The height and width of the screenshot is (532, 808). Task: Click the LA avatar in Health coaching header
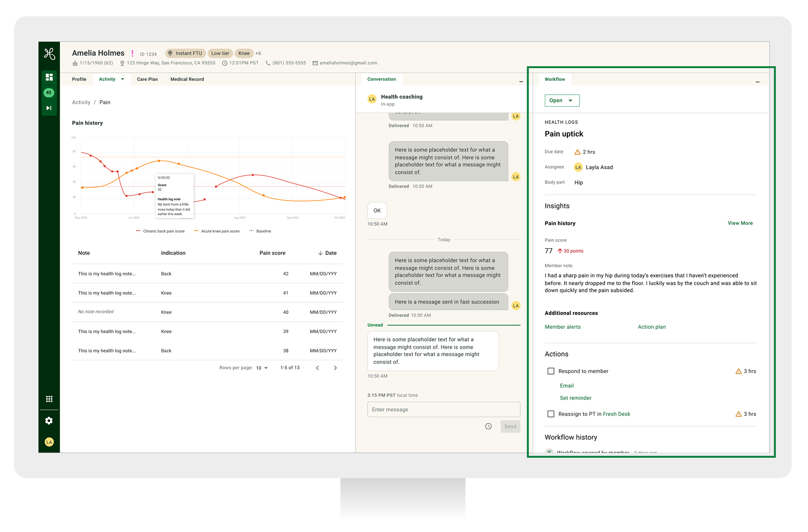coord(372,99)
